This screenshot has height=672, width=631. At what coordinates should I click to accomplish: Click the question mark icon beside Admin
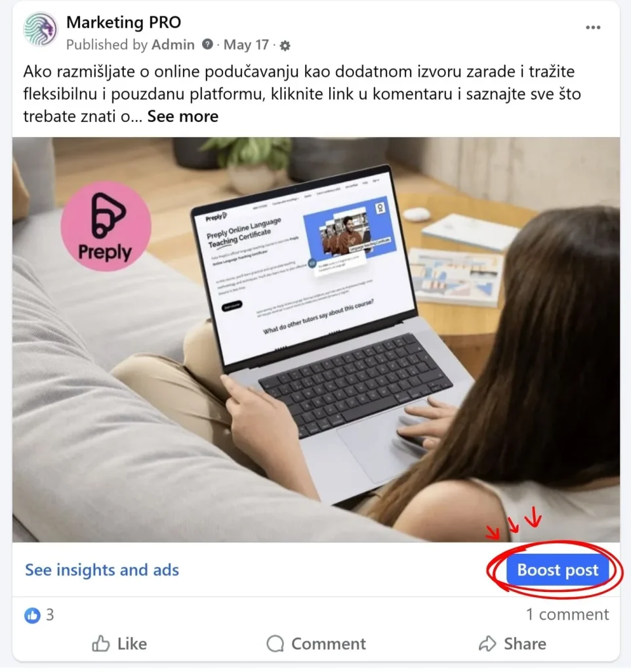coord(207,44)
